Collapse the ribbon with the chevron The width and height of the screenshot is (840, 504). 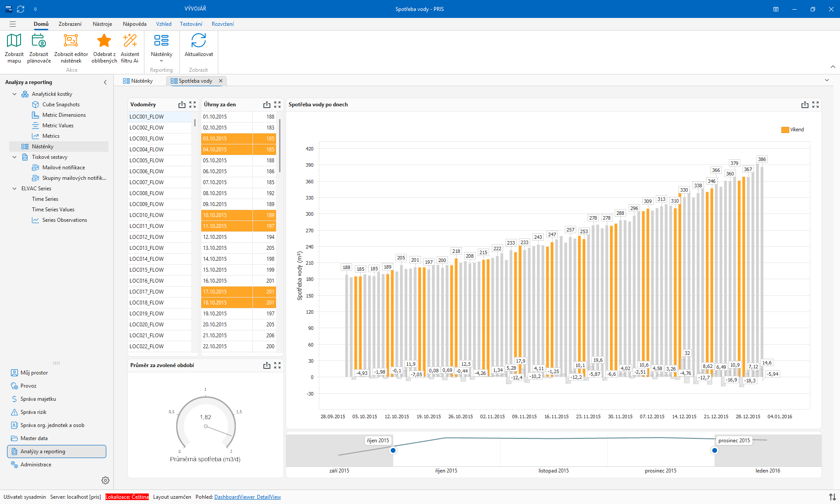pyautogui.click(x=833, y=67)
